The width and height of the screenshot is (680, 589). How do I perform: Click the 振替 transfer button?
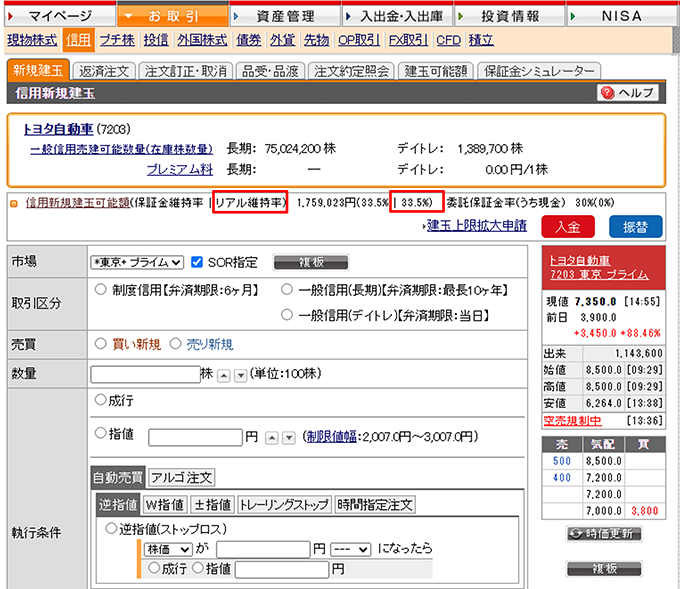(x=629, y=225)
